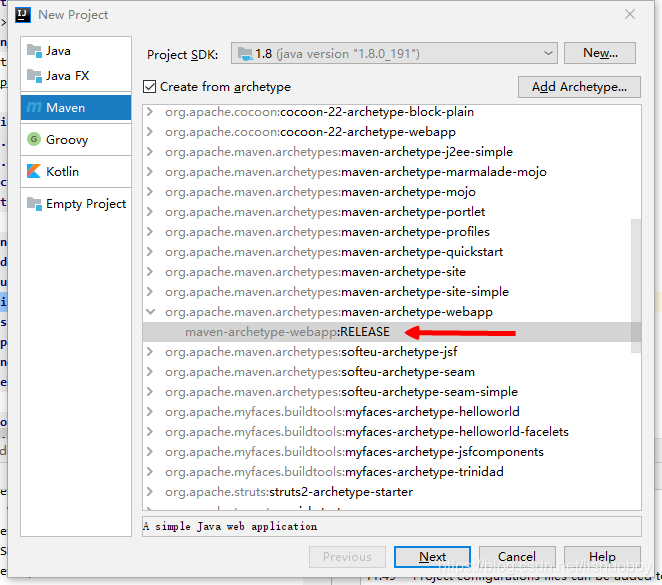
Task: Click the Cancel button
Action: (x=517, y=557)
